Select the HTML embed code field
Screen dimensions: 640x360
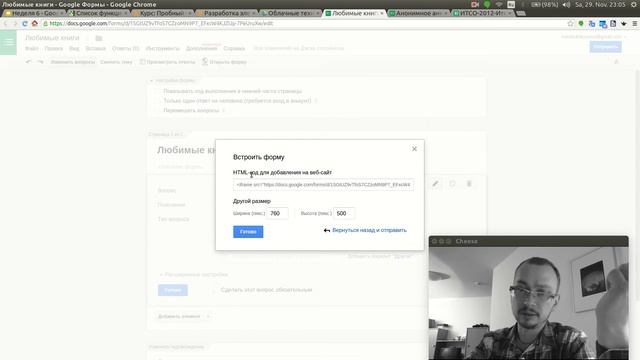[x=323, y=185]
